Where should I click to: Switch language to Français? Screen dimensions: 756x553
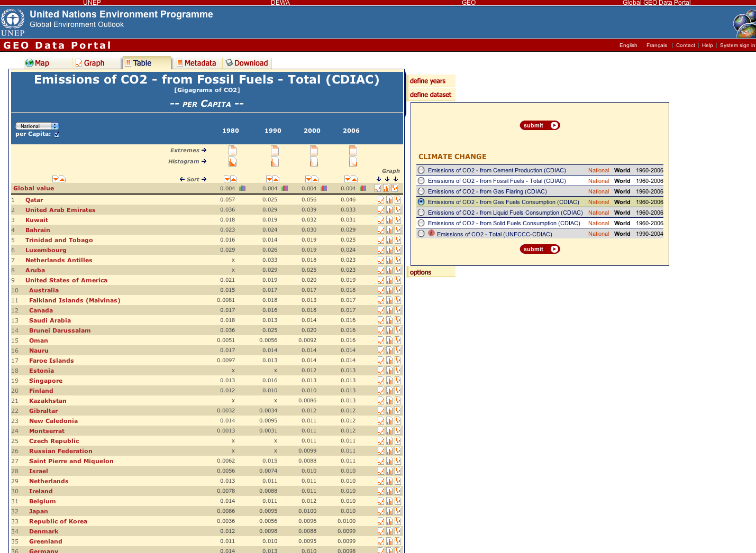click(x=657, y=45)
